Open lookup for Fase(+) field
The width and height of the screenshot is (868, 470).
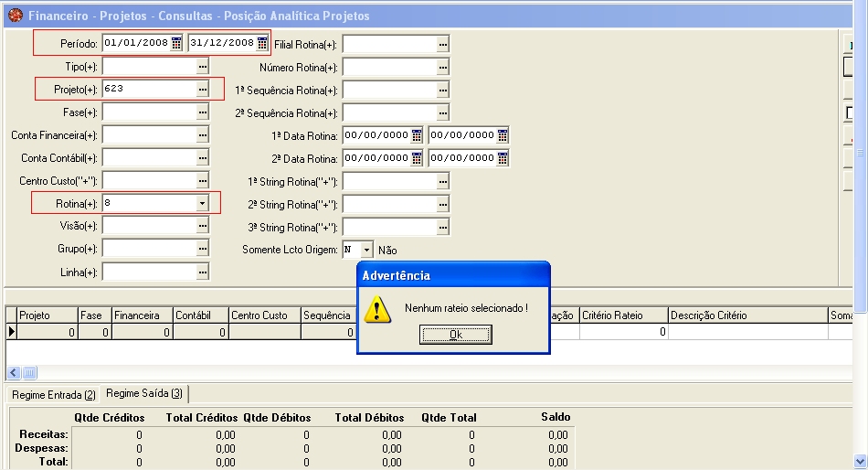203,112
